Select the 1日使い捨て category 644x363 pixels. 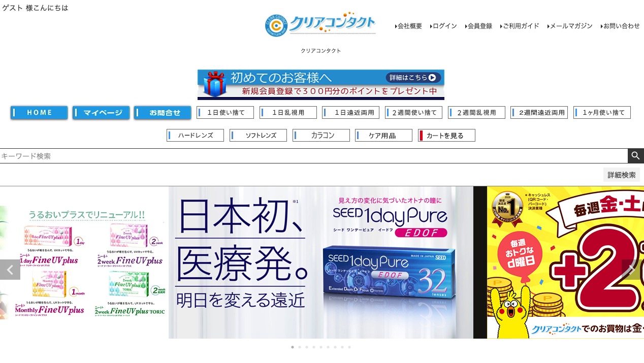225,113
